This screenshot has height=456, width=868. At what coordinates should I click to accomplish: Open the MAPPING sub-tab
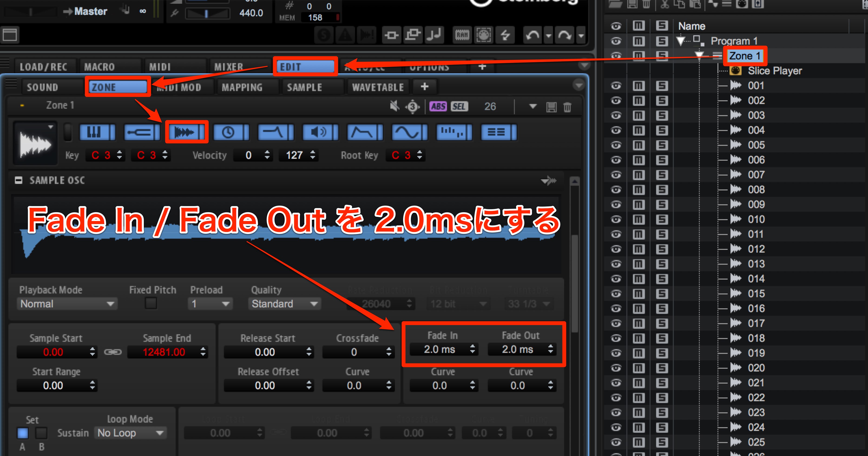tap(242, 87)
